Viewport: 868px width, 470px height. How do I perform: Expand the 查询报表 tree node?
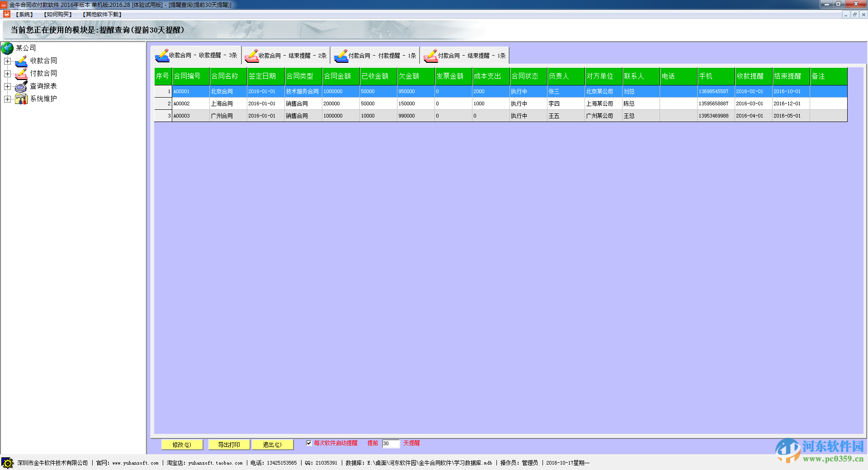(x=8, y=86)
